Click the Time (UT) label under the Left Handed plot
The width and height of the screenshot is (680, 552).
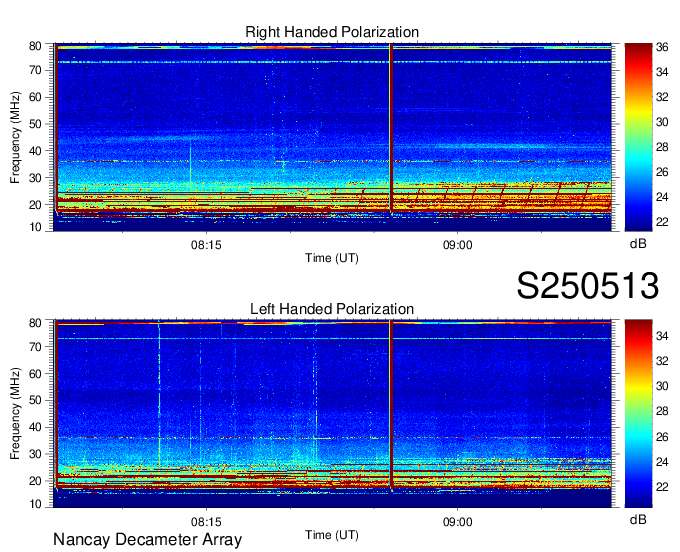[x=332, y=535]
